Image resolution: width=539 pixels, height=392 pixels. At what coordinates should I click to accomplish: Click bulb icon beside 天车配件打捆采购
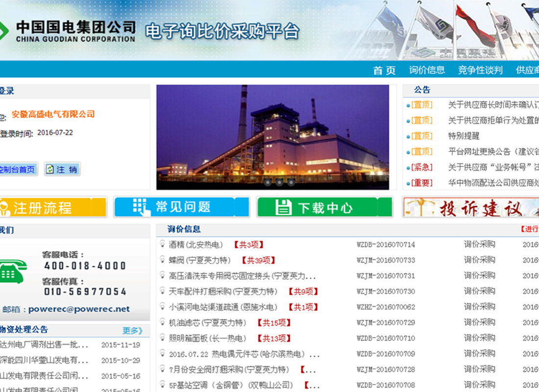pyautogui.click(x=162, y=291)
